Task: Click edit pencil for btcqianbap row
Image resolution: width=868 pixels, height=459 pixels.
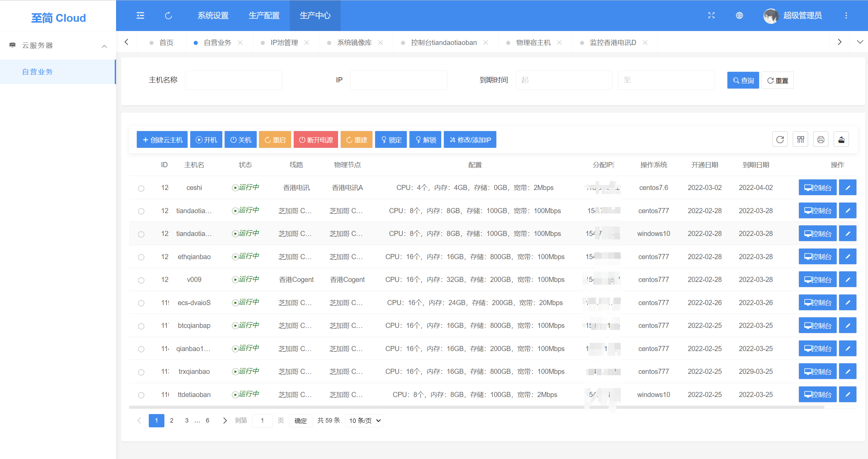Action: (x=848, y=325)
